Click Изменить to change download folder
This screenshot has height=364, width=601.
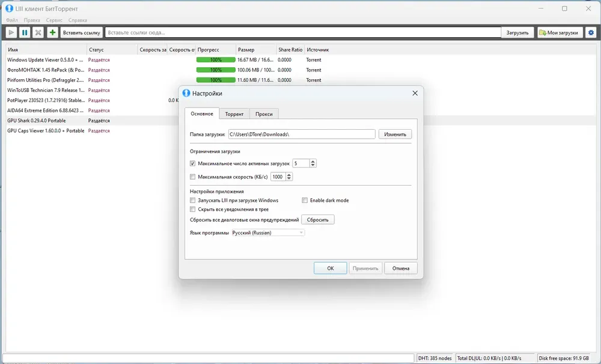pyautogui.click(x=395, y=134)
